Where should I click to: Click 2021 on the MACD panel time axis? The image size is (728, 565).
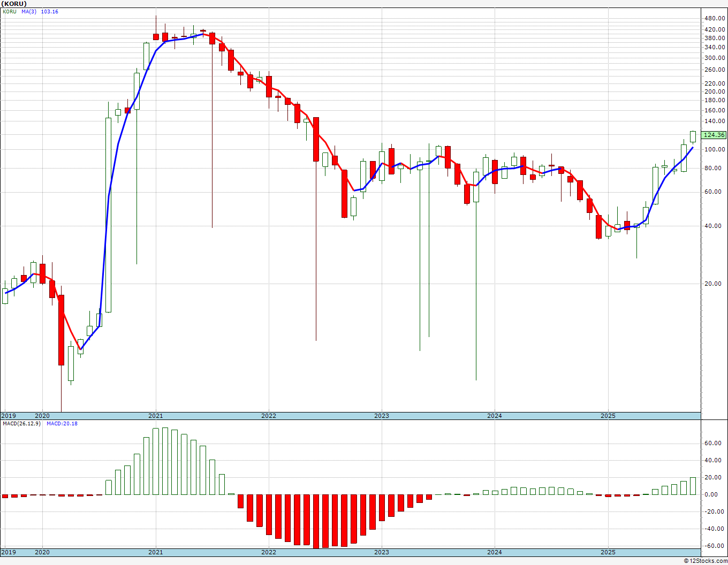pyautogui.click(x=156, y=552)
